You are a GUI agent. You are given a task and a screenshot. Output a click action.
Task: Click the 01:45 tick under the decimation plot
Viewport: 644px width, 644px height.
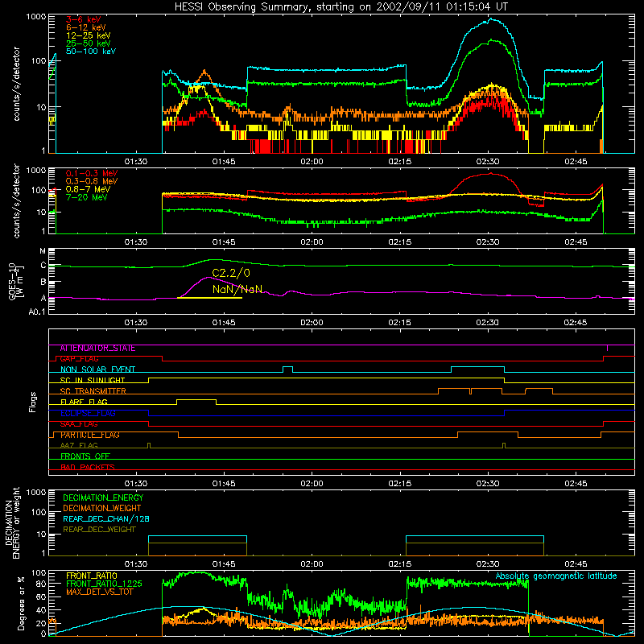coord(224,564)
